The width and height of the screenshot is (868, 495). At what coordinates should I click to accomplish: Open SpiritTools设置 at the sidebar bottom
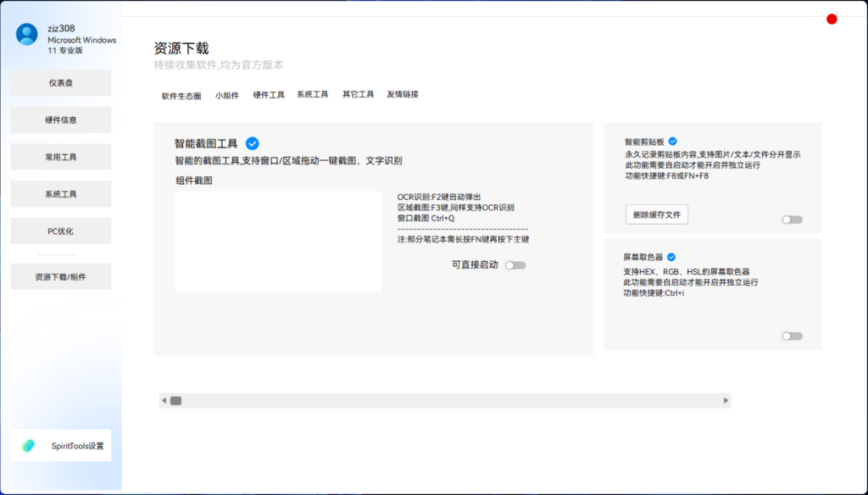tap(60, 445)
